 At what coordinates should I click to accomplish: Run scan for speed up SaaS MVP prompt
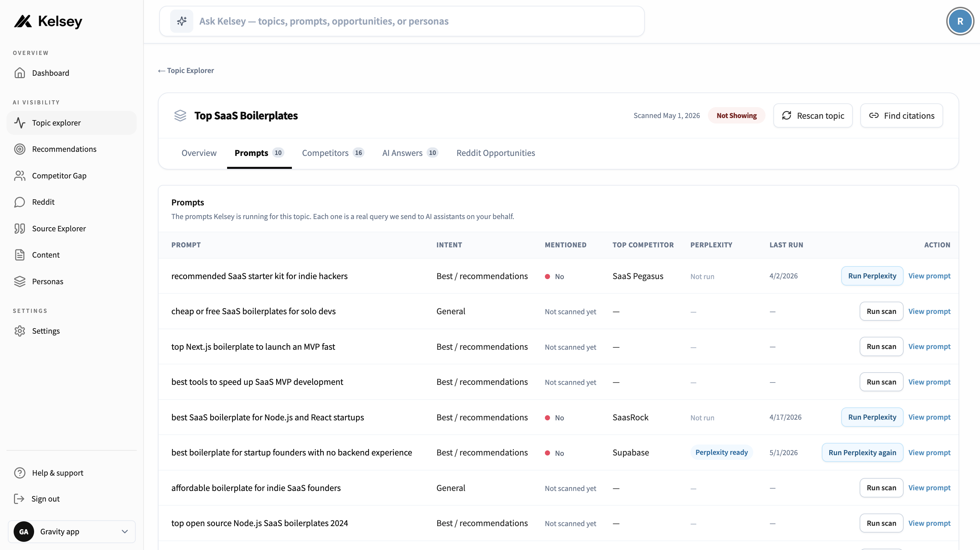click(x=881, y=382)
